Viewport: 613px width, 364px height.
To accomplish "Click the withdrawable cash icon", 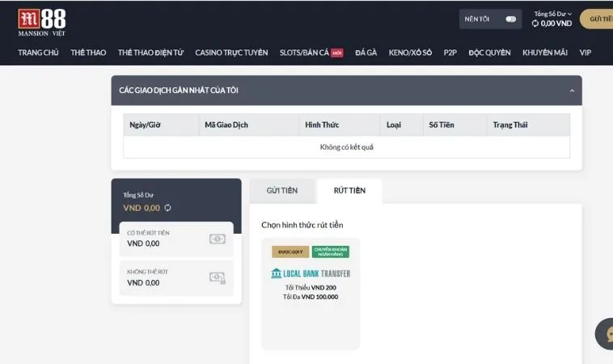I will (x=217, y=239).
